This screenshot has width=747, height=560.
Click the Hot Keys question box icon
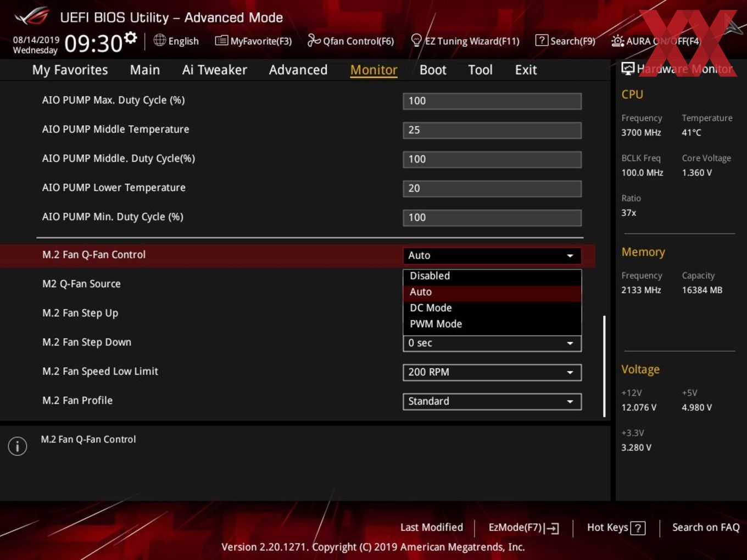pos(638,528)
